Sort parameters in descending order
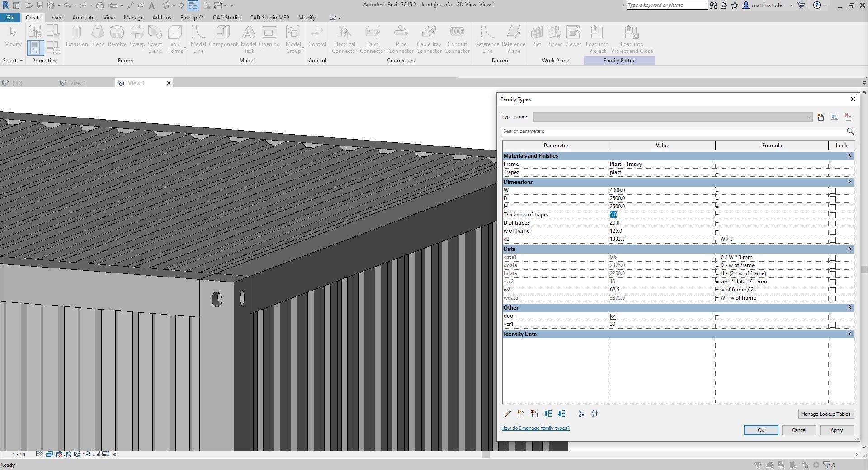868x470 pixels. [x=594, y=414]
